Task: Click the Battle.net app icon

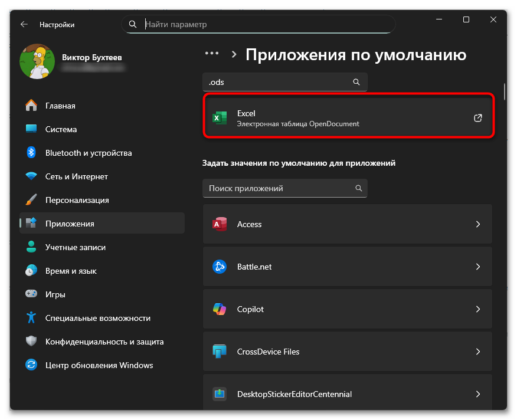Action: [220, 267]
